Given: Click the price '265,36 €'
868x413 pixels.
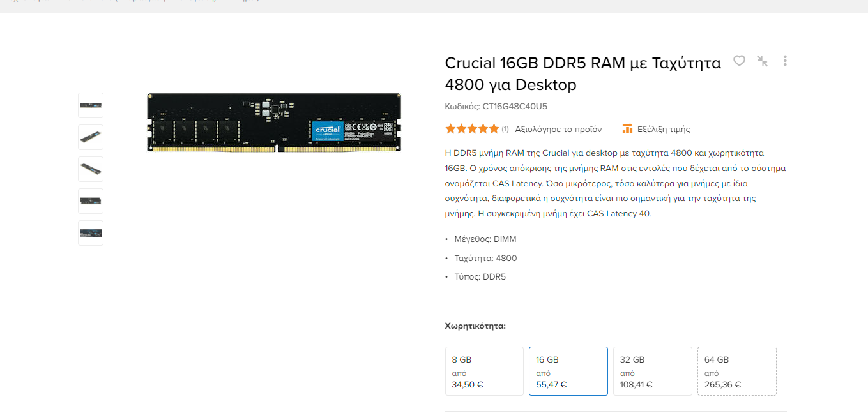Looking at the screenshot, I should [722, 385].
